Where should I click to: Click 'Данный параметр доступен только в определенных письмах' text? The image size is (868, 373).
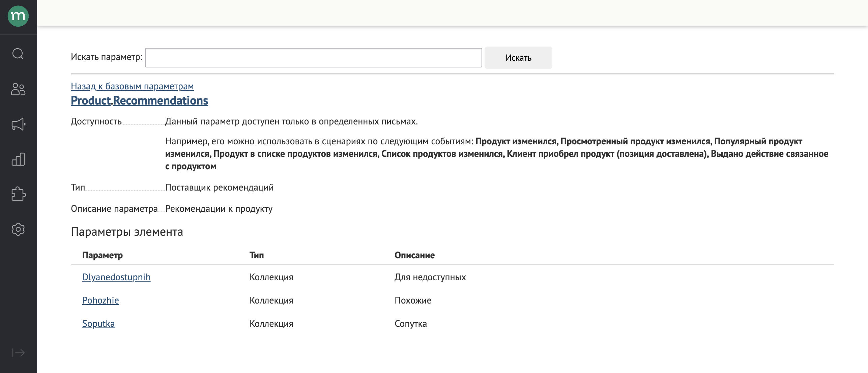[291, 121]
